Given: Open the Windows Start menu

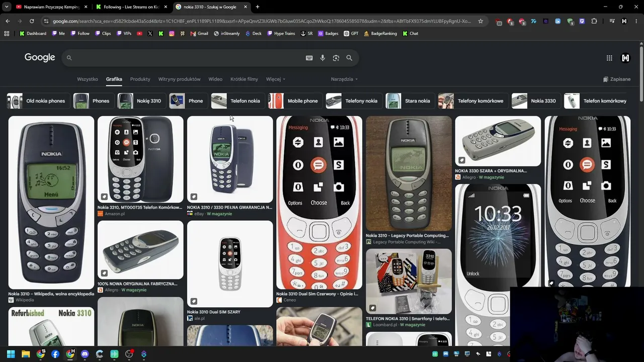Looking at the screenshot, I should tap(11, 354).
